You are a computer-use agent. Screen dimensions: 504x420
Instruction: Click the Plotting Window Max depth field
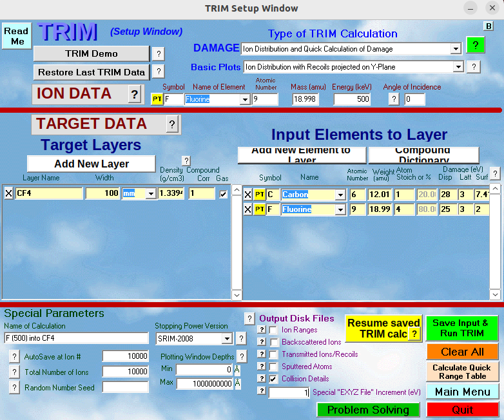coord(205,384)
